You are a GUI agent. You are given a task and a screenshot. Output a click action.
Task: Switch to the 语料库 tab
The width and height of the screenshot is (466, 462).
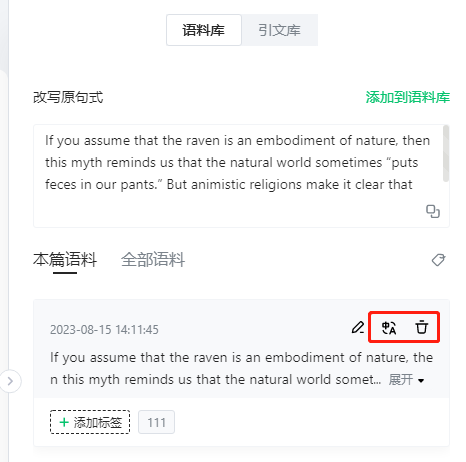pos(204,30)
